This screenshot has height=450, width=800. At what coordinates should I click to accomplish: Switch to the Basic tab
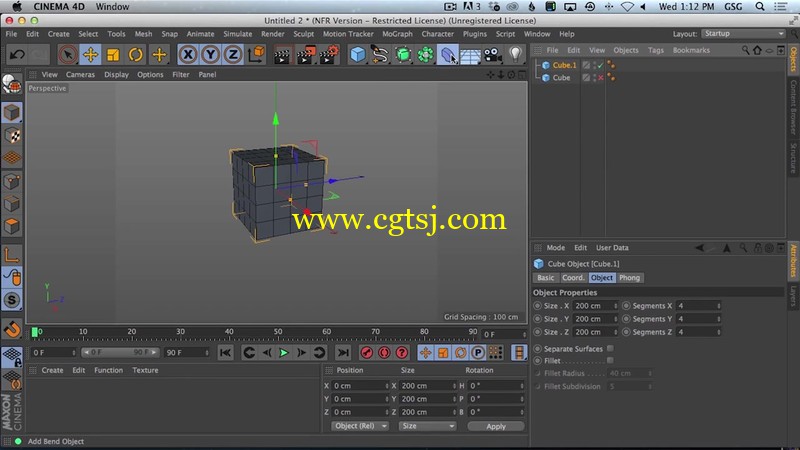[545, 278]
